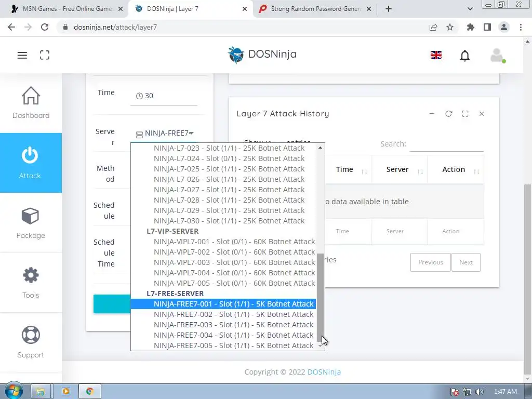The height and width of the screenshot is (399, 532).
Task: Open the browser extensions puzzle icon
Action: [471, 27]
